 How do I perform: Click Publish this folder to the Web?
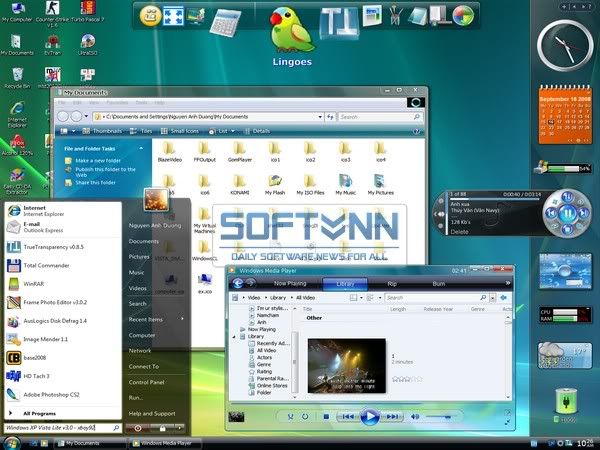[x=105, y=172]
